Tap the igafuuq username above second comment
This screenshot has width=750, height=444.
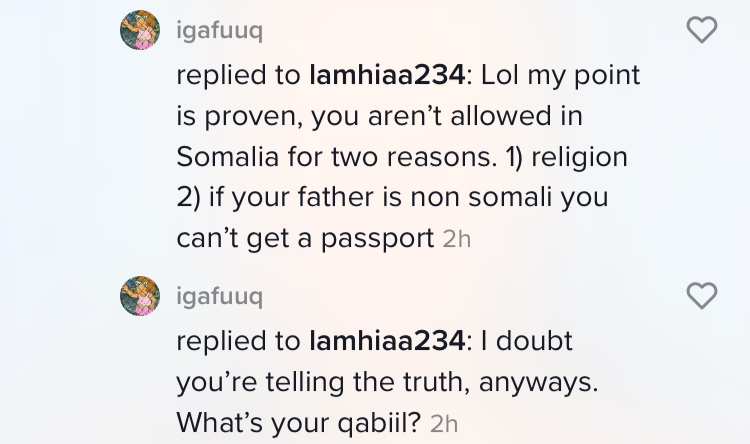pyautogui.click(x=219, y=296)
